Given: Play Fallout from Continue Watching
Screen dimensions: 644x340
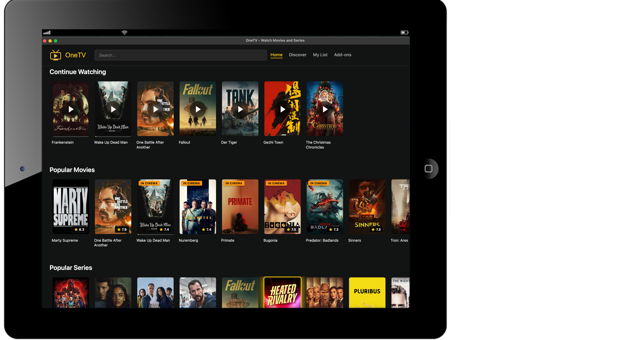Looking at the screenshot, I should (x=197, y=109).
